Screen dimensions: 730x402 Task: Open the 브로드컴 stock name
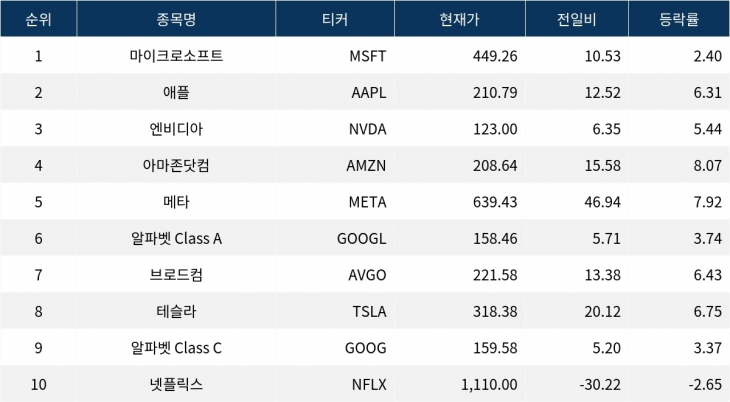click(x=177, y=275)
